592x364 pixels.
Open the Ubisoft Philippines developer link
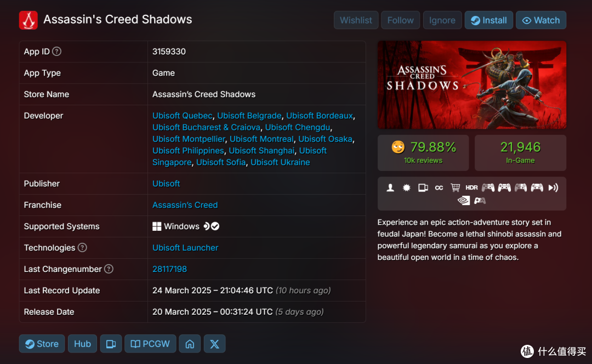coord(188,151)
